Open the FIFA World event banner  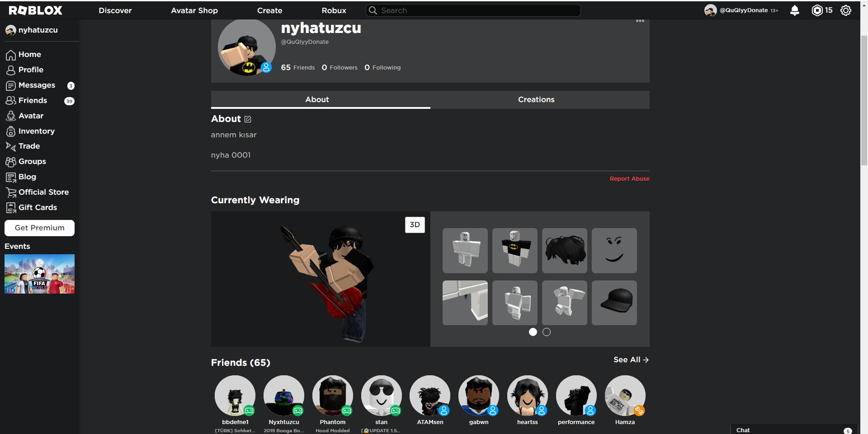(x=39, y=274)
